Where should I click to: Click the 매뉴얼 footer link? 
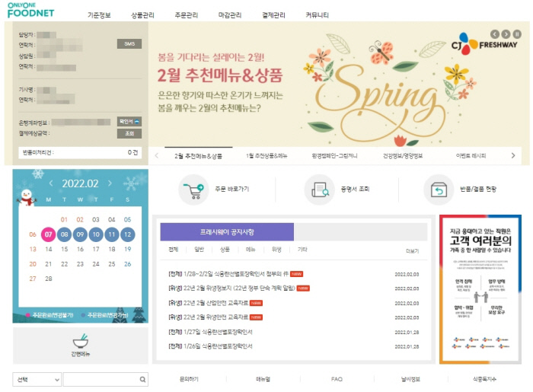click(263, 379)
